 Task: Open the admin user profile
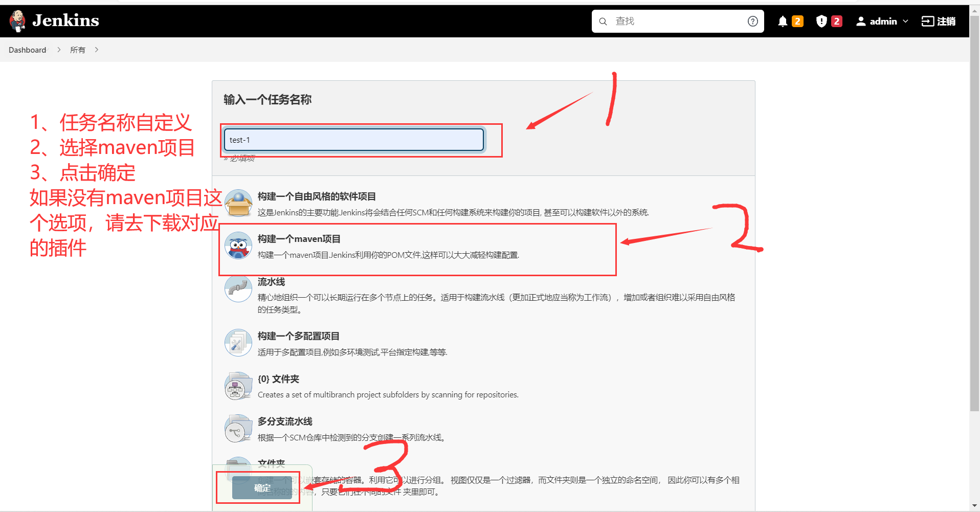point(883,21)
